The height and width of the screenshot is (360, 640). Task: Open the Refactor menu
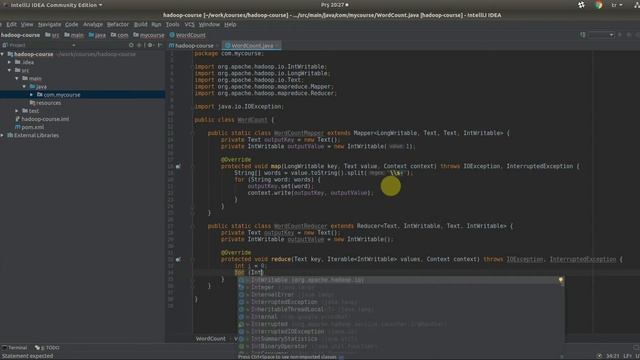tap(118, 24)
